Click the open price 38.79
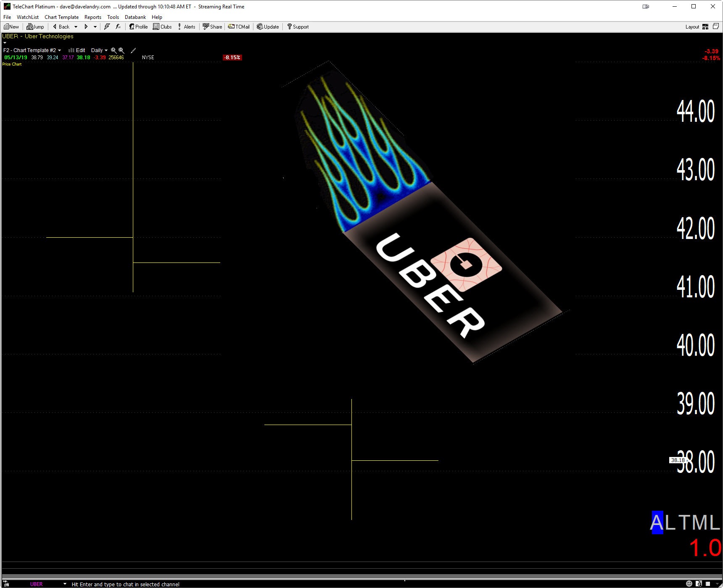This screenshot has height=588, width=723. [37, 58]
